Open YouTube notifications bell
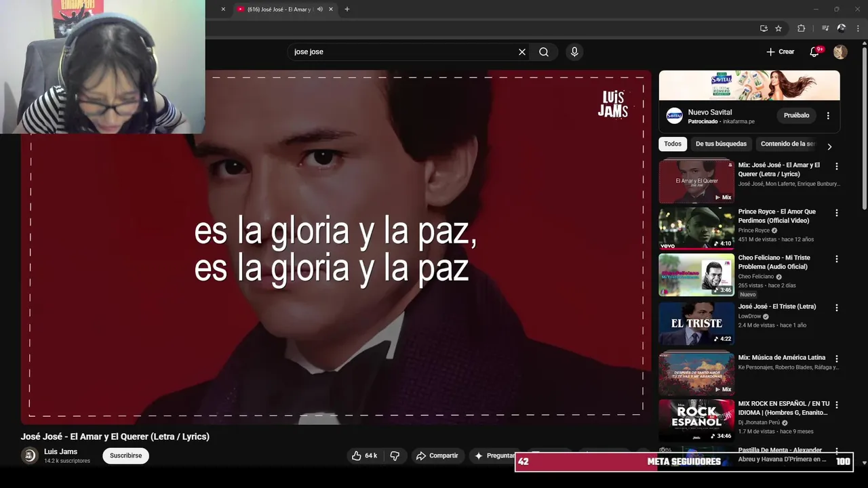Screen dimensions: 868x488 (815, 52)
